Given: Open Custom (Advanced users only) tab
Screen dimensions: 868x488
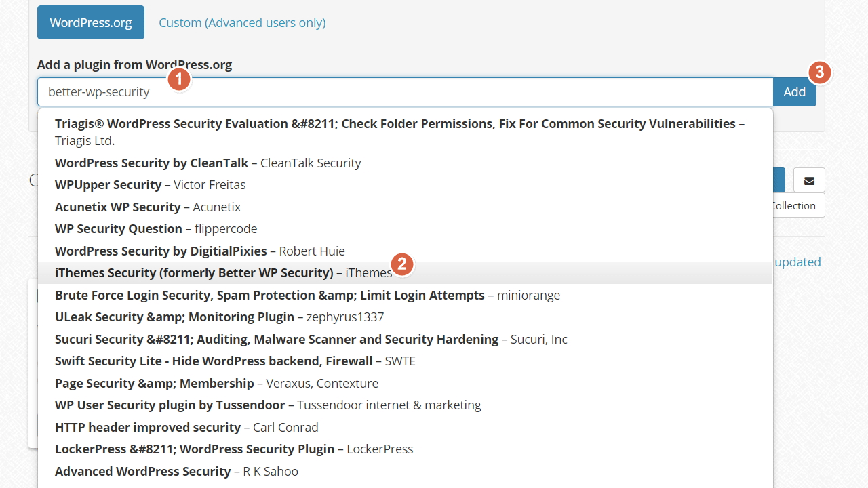Looking at the screenshot, I should pos(242,22).
